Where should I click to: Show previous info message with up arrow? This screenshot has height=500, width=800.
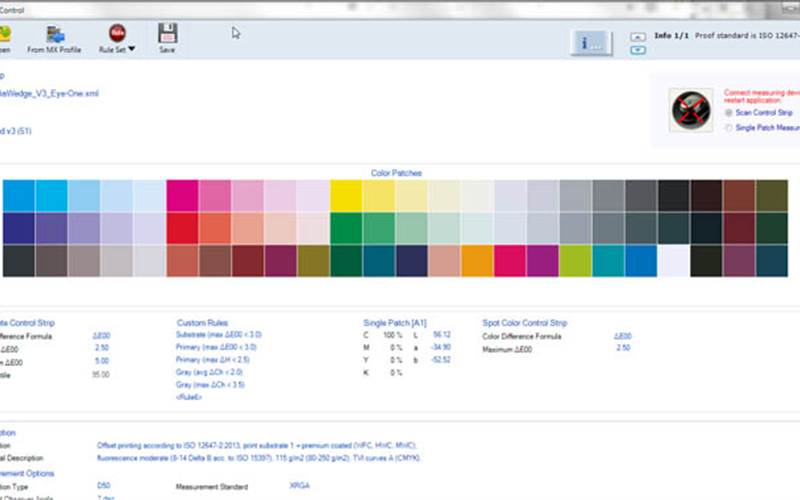[637, 36]
